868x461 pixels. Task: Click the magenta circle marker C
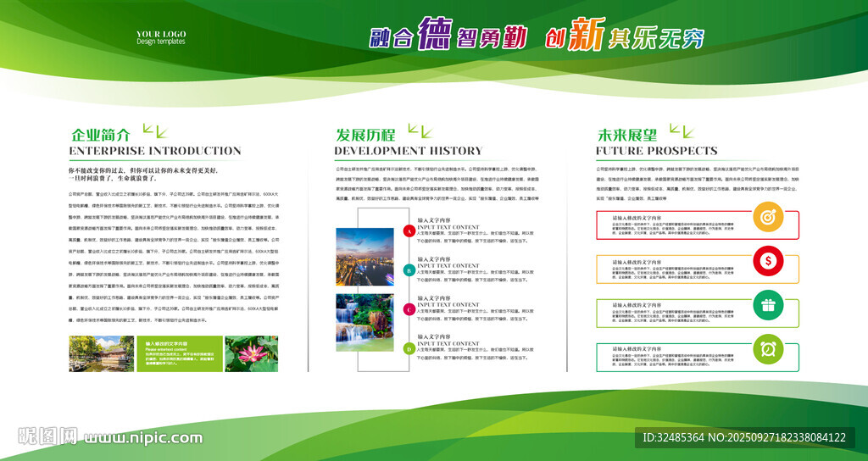409,309
